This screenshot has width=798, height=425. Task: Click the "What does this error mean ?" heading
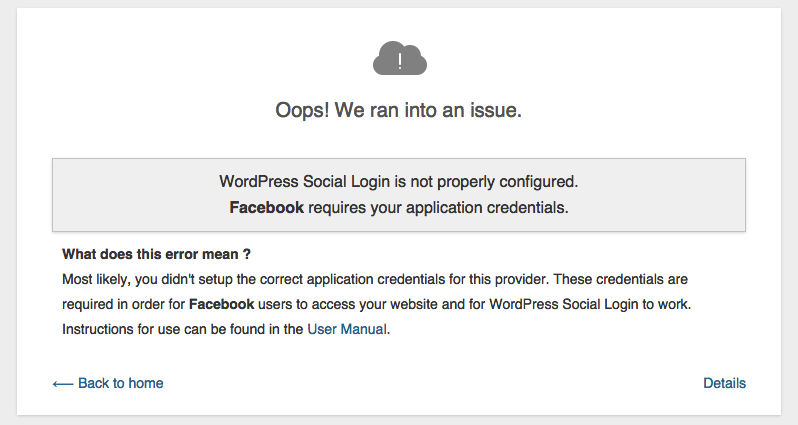pos(156,254)
